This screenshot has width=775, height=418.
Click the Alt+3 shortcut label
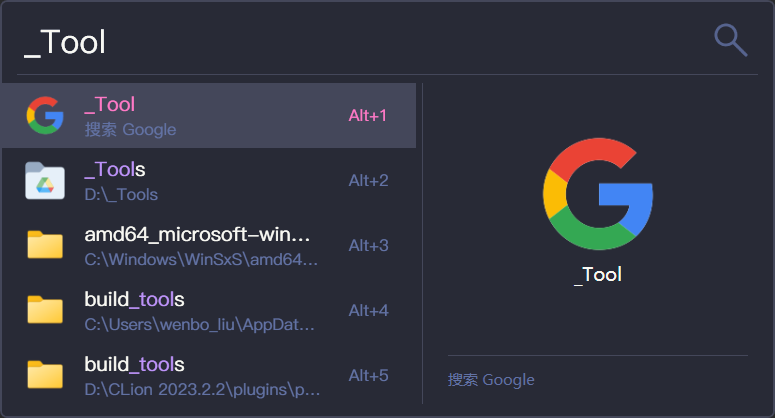(x=368, y=246)
